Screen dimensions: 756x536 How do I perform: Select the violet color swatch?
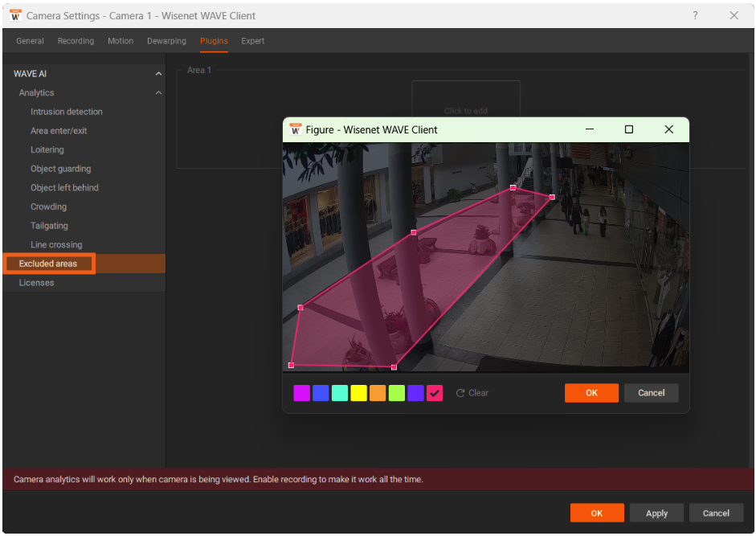tap(415, 393)
